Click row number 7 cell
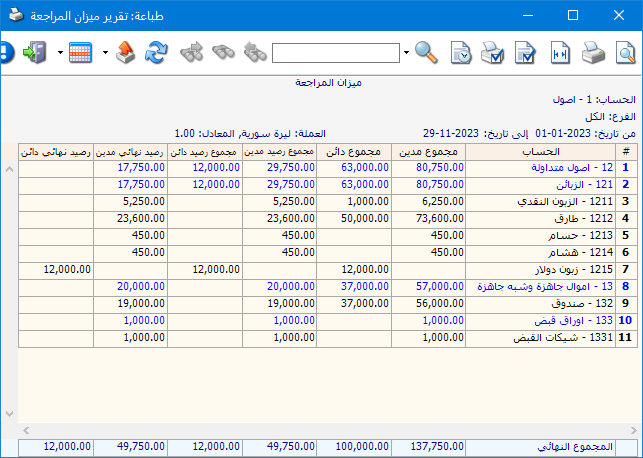Screen dimensions: 643x458 [x=626, y=270]
